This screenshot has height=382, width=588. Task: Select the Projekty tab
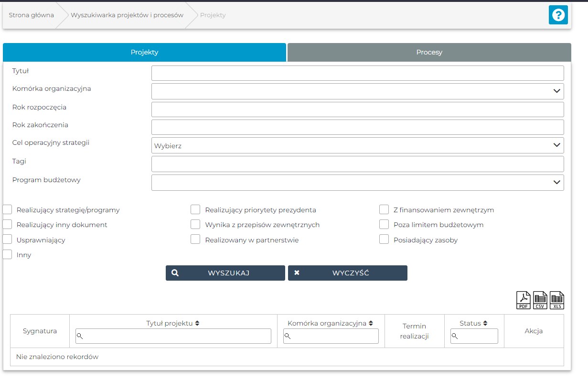[144, 53]
